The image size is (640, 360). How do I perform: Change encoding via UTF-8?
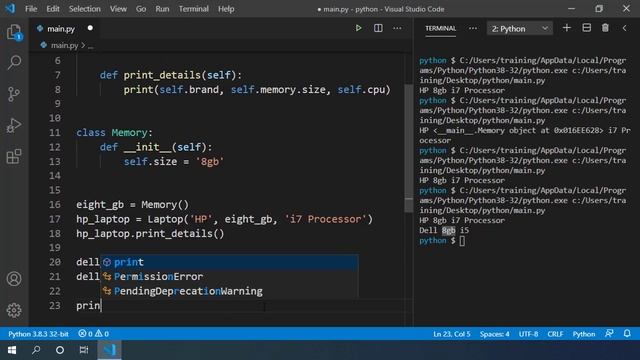click(x=528, y=333)
